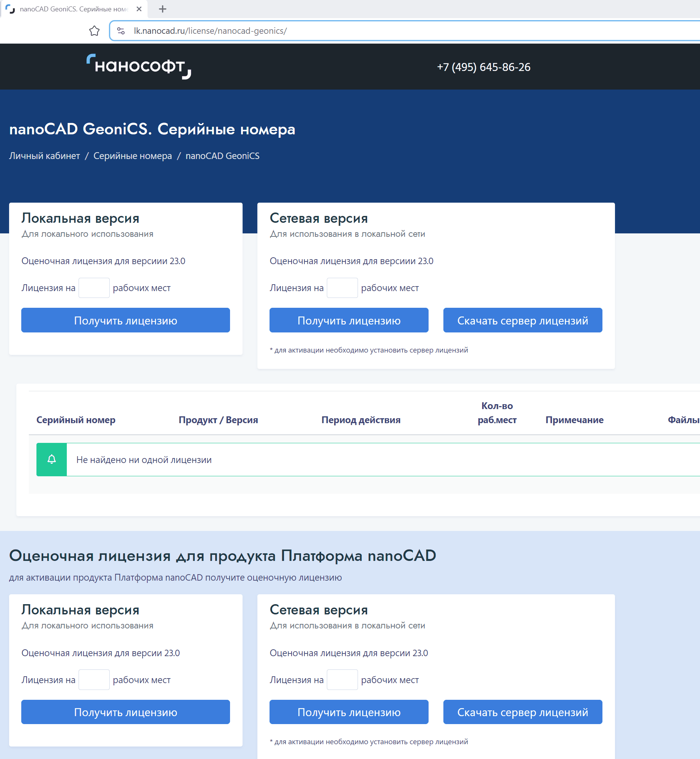Click heading 'Оценочная лицензия для продукта Платформа nanoCAD'
Screen dimensions: 700x759
point(222,556)
